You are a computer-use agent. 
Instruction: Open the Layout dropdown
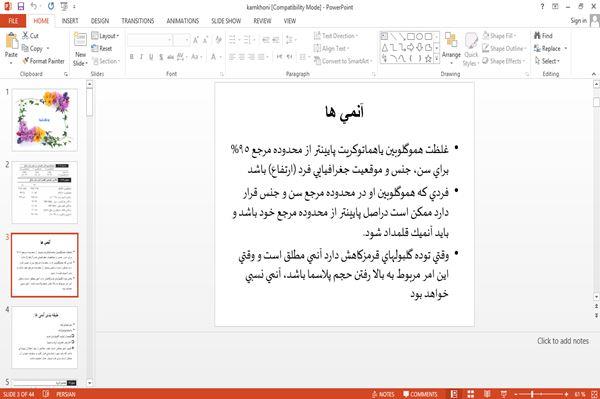coord(105,36)
